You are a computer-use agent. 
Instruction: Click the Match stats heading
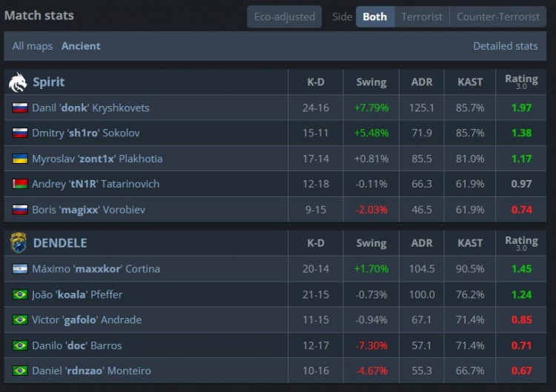[x=39, y=16]
